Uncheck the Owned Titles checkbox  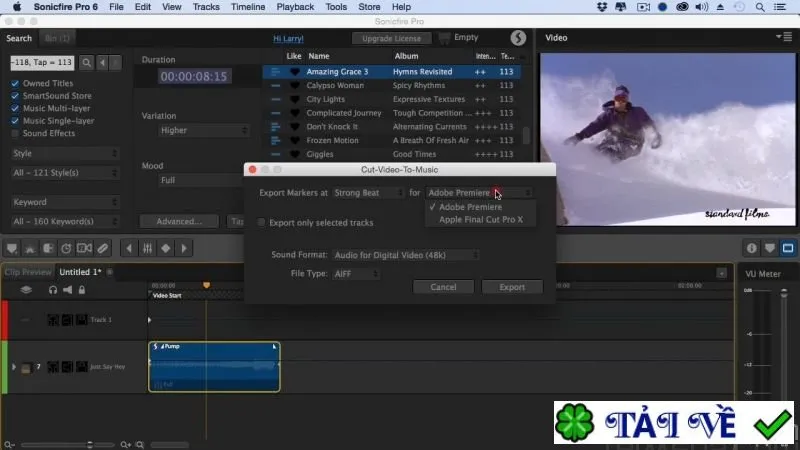click(x=15, y=83)
